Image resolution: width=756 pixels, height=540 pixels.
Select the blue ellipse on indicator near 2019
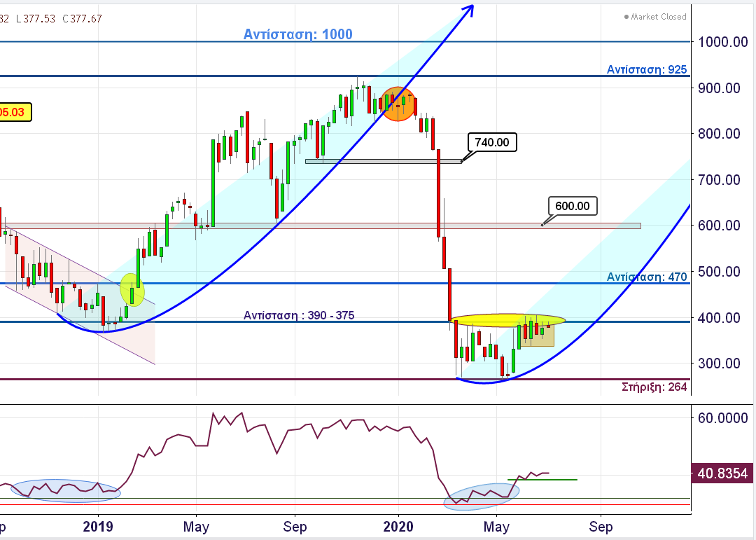pyautogui.click(x=65, y=490)
